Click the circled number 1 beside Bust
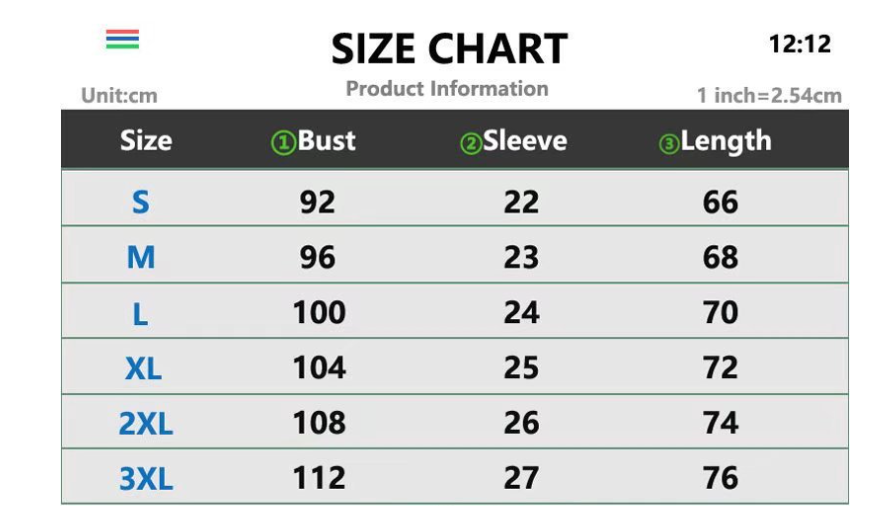Screen dimensions: 885x506 pyautogui.click(x=283, y=143)
